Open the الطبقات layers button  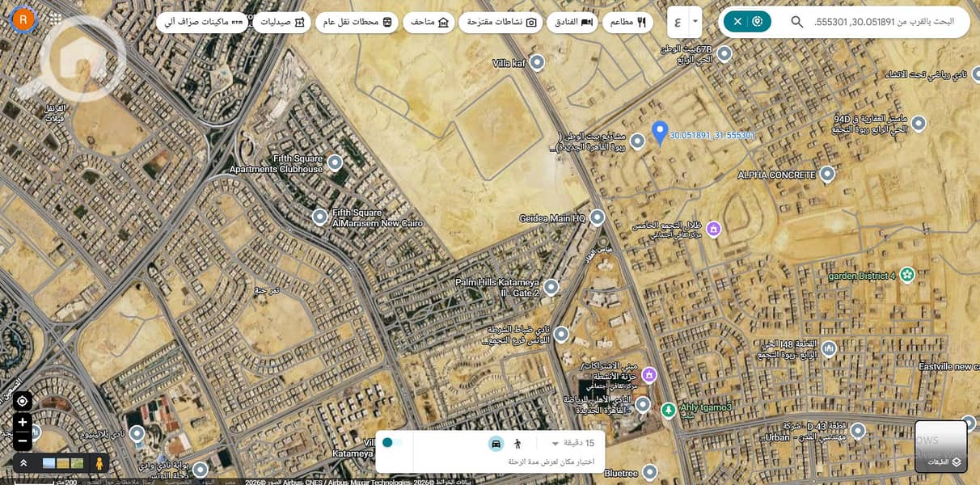point(941,446)
